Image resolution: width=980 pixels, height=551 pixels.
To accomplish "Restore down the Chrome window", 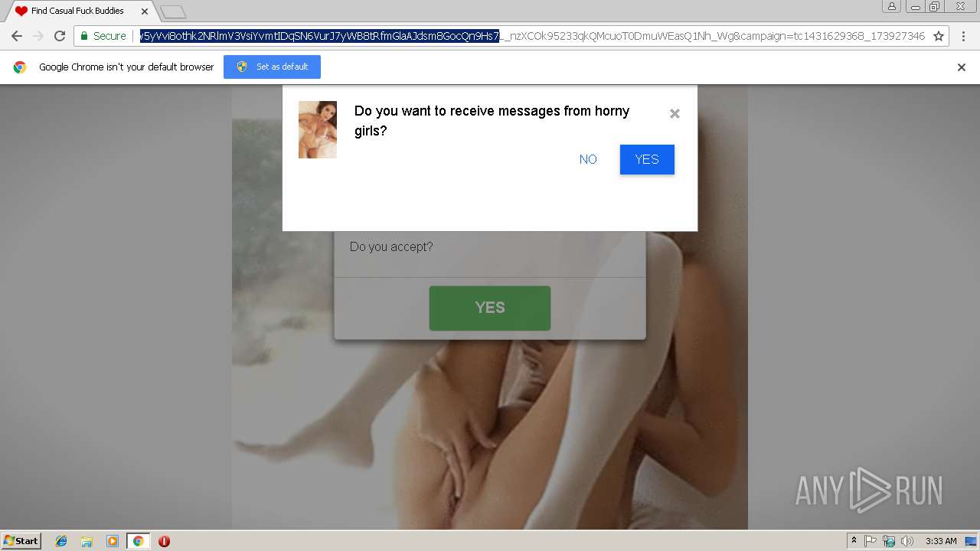I will pyautogui.click(x=934, y=6).
